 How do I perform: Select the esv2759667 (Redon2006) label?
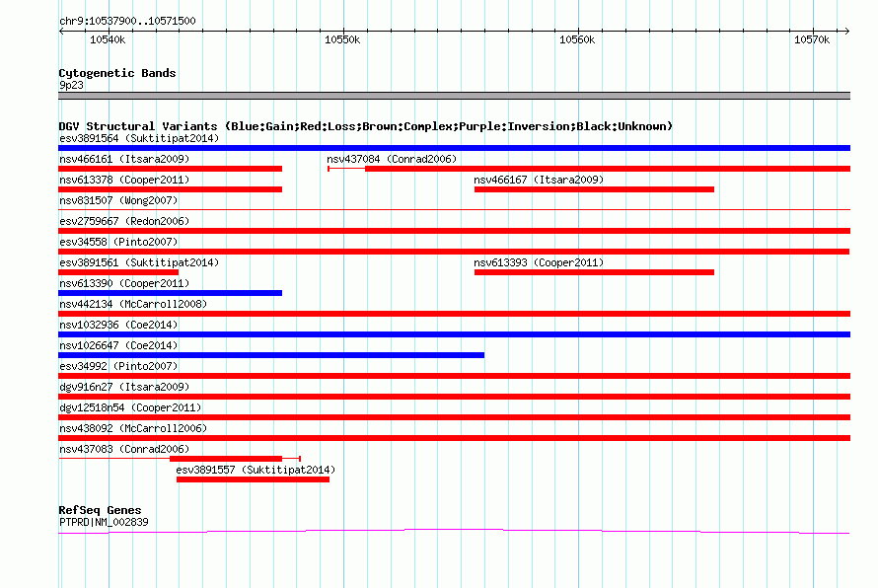pyautogui.click(x=124, y=221)
